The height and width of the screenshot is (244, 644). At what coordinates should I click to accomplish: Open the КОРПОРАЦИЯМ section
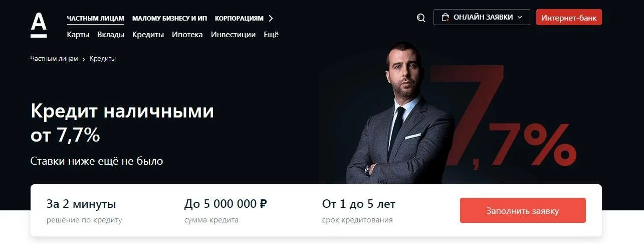(239, 18)
